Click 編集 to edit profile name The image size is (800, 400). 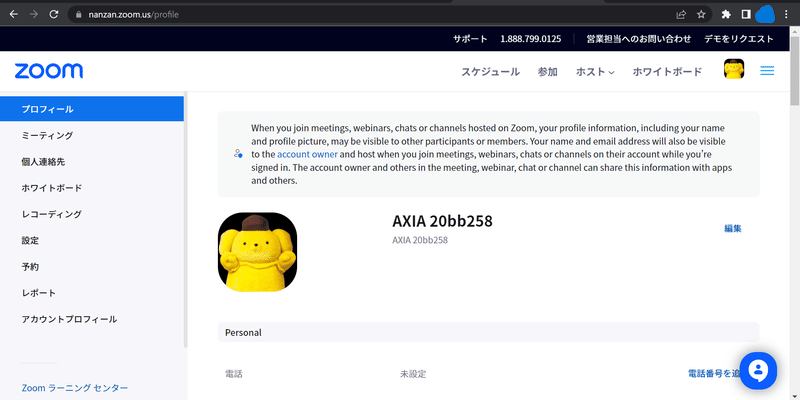pyautogui.click(x=733, y=229)
